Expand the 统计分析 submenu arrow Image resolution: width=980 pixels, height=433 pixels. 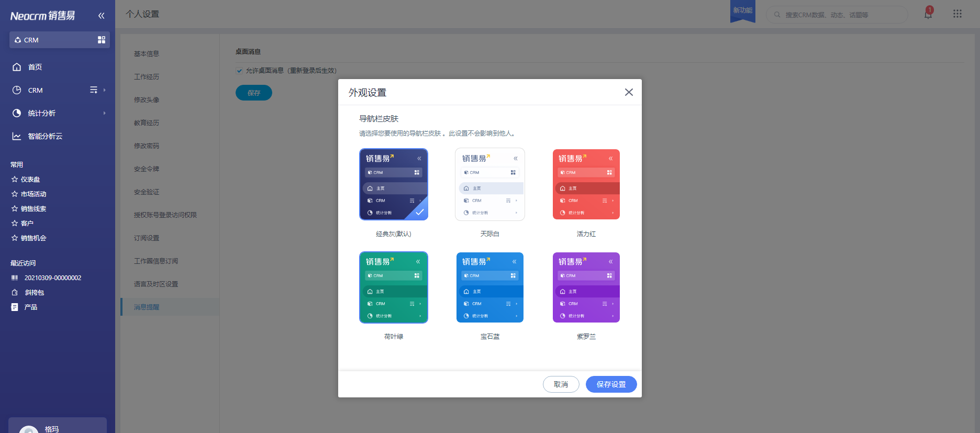105,113
